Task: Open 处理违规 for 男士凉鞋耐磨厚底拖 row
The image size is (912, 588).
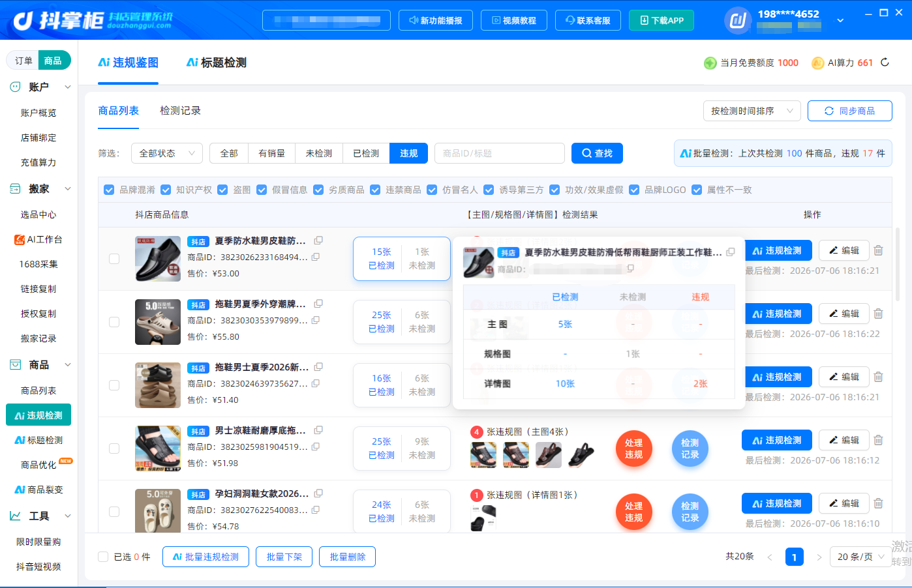Action: pyautogui.click(x=634, y=448)
